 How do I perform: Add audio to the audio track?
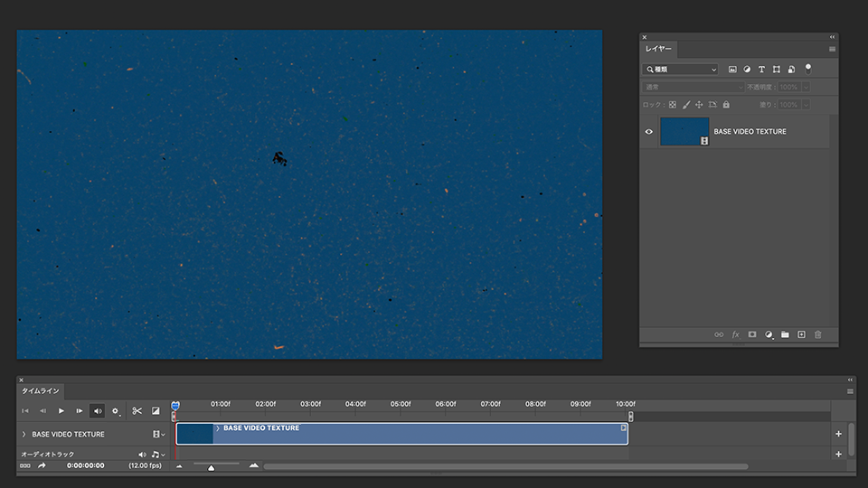click(x=838, y=455)
